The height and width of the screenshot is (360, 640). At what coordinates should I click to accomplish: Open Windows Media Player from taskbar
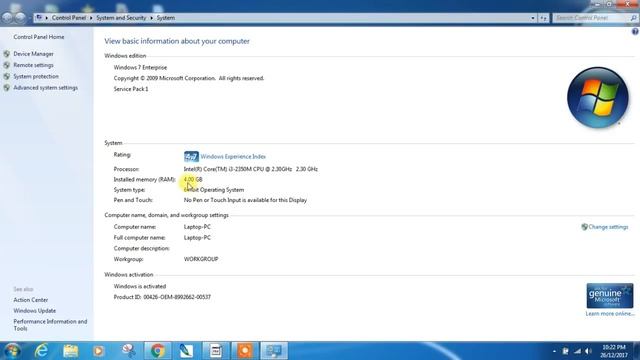(98, 351)
